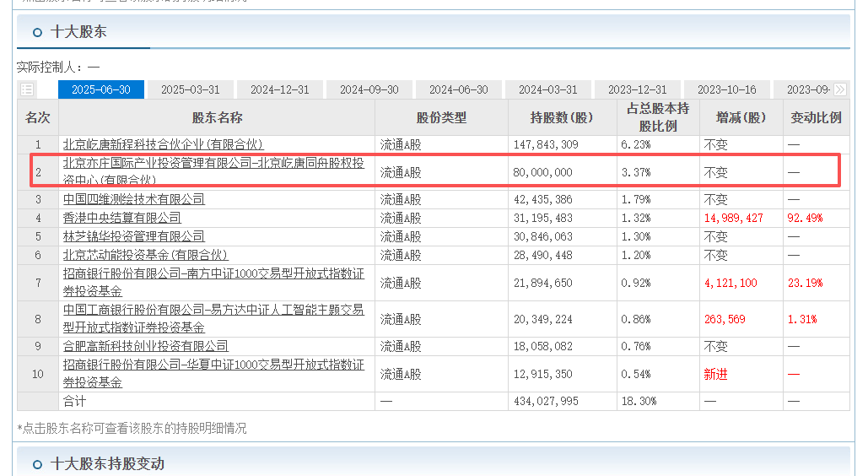
Task: Click red increase value 14,989,427
Action: 734,218
